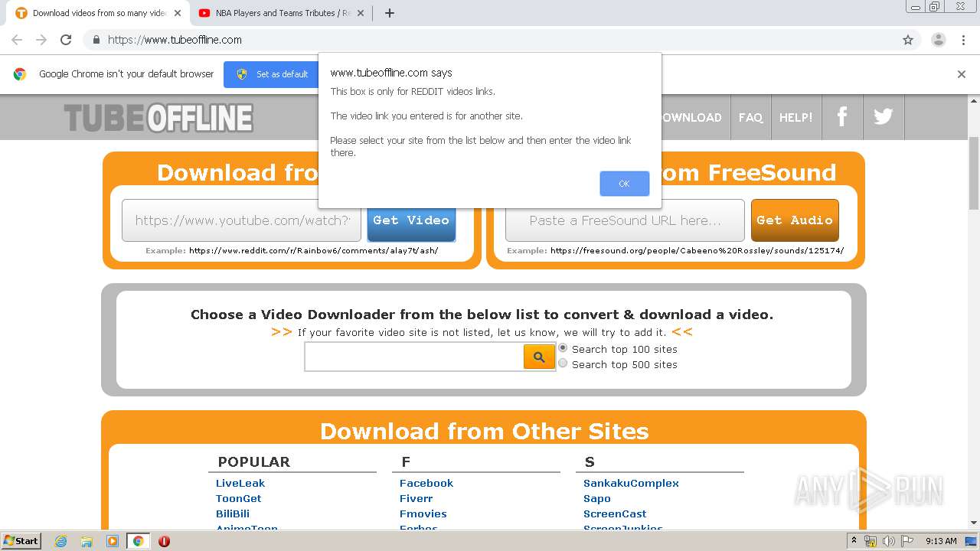Viewport: 980px width, 551px height.
Task: Open the BiliBili downloader link
Action: [233, 514]
